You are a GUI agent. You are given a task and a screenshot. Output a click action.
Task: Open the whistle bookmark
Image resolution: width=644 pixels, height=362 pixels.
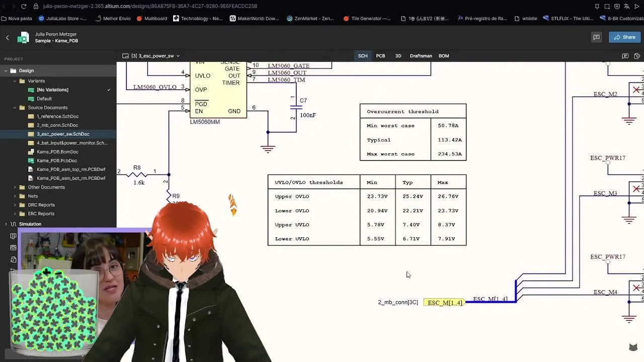click(525, 19)
